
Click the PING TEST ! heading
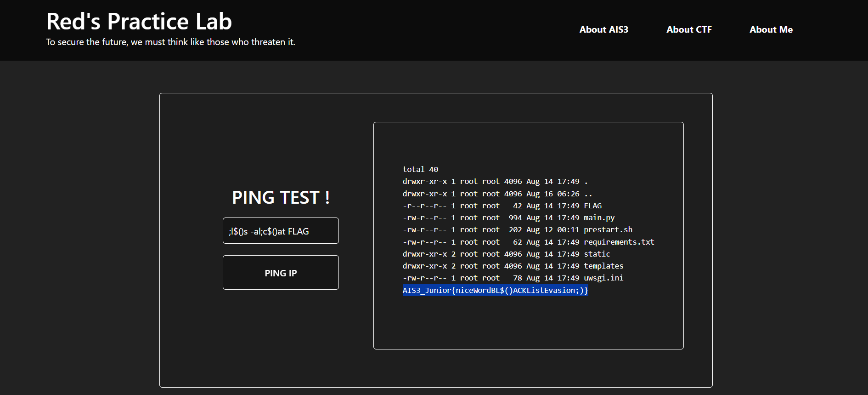point(281,197)
